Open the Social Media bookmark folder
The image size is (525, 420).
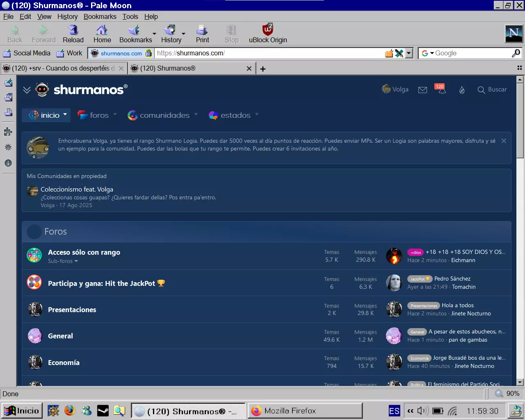pyautogui.click(x=27, y=53)
